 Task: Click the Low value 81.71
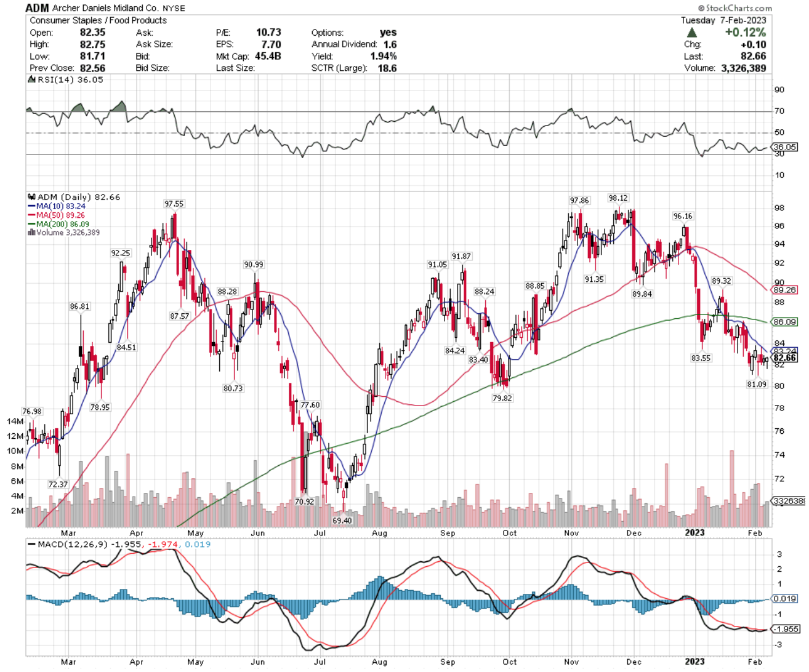(x=92, y=56)
